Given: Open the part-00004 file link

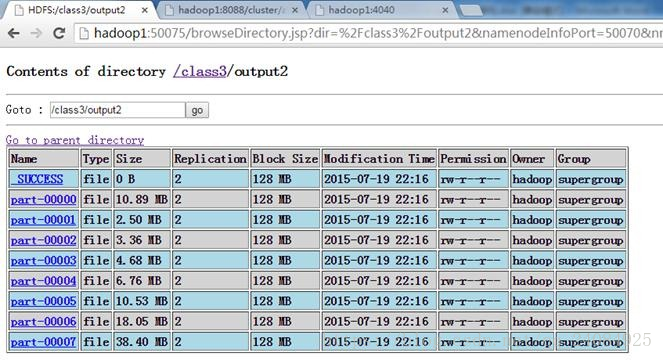Looking at the screenshot, I should click(x=44, y=280).
